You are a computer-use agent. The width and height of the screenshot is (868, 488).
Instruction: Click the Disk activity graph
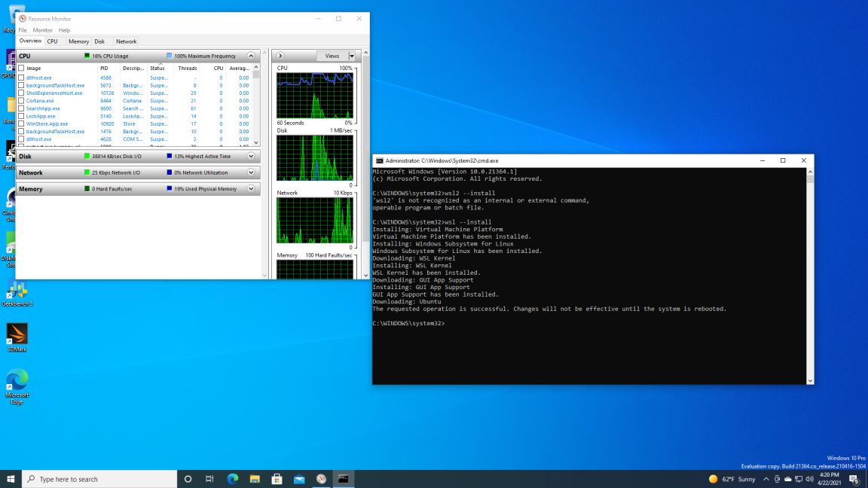[x=315, y=157]
